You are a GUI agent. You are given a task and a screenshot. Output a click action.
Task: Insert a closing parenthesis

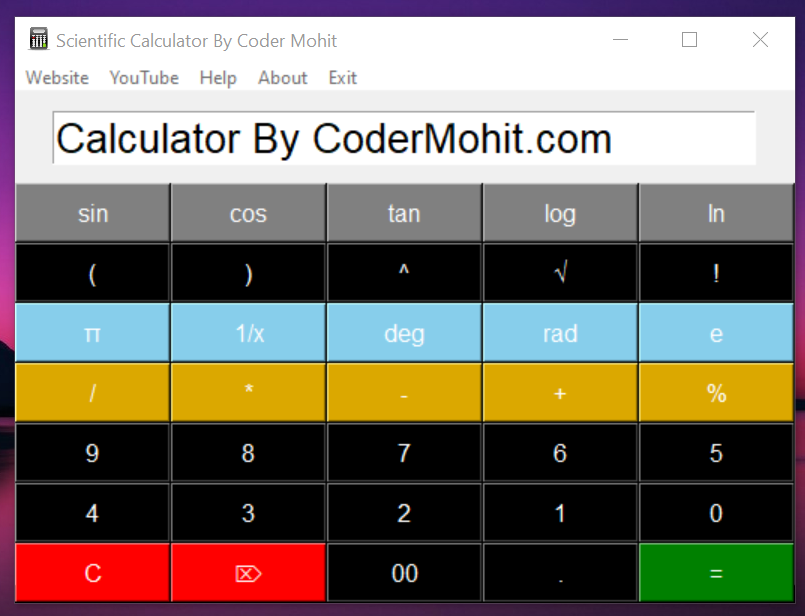248,273
